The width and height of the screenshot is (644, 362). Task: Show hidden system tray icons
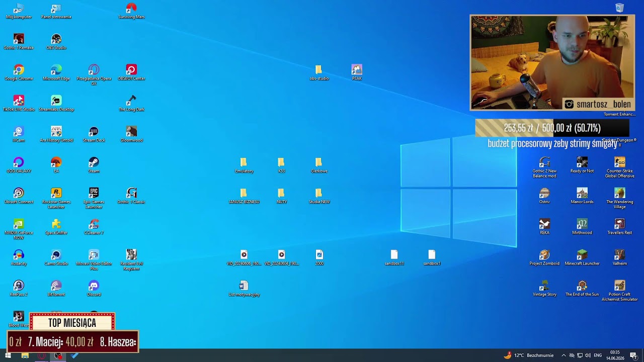(x=563, y=355)
